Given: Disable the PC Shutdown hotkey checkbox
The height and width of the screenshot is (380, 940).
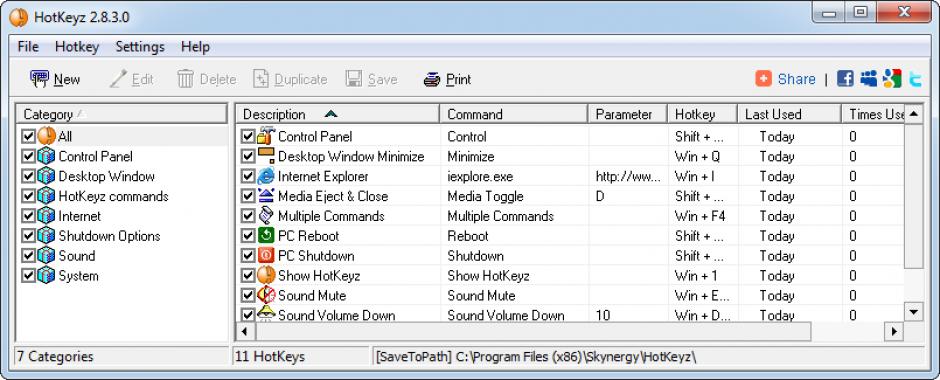Looking at the screenshot, I should [248, 256].
